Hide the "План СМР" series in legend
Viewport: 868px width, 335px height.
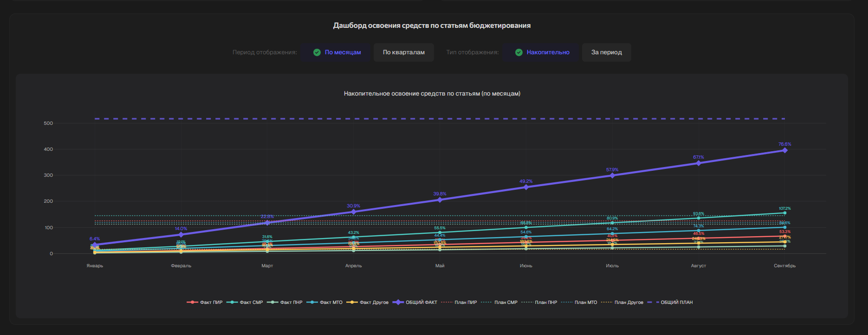pos(499,303)
